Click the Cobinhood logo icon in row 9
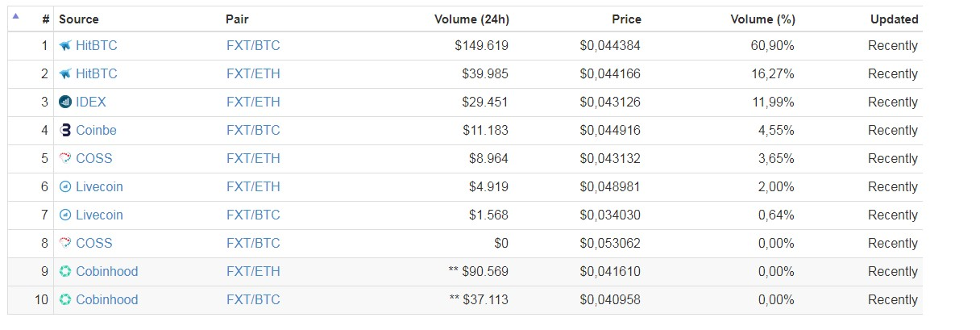Screen dimensions: 980x330 (65, 272)
